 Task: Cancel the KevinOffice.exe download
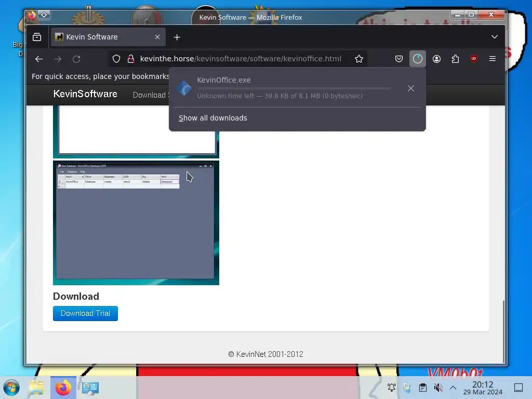(x=410, y=88)
